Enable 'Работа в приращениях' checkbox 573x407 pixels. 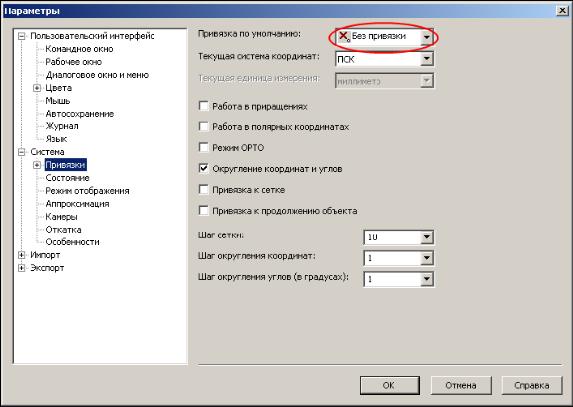[x=203, y=106]
